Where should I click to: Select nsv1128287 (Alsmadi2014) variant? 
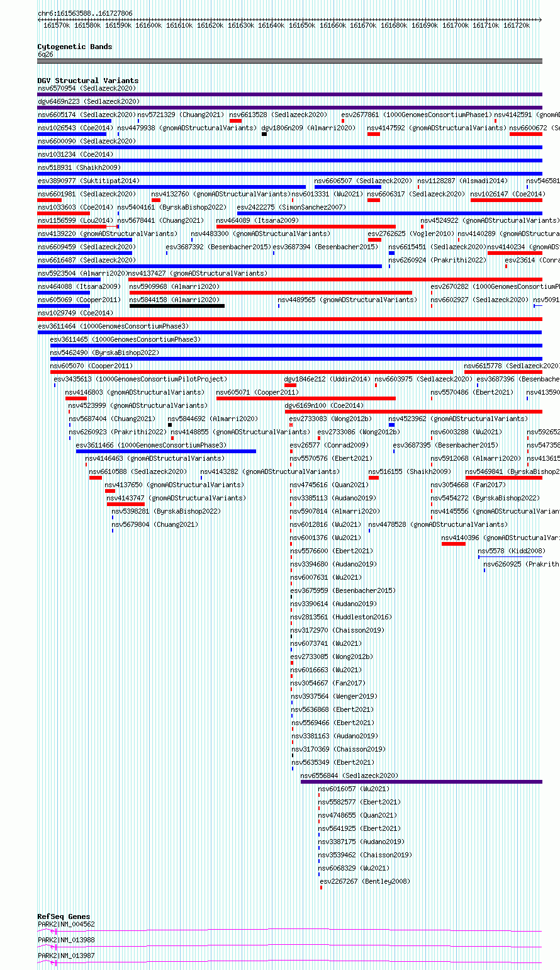pos(462,181)
